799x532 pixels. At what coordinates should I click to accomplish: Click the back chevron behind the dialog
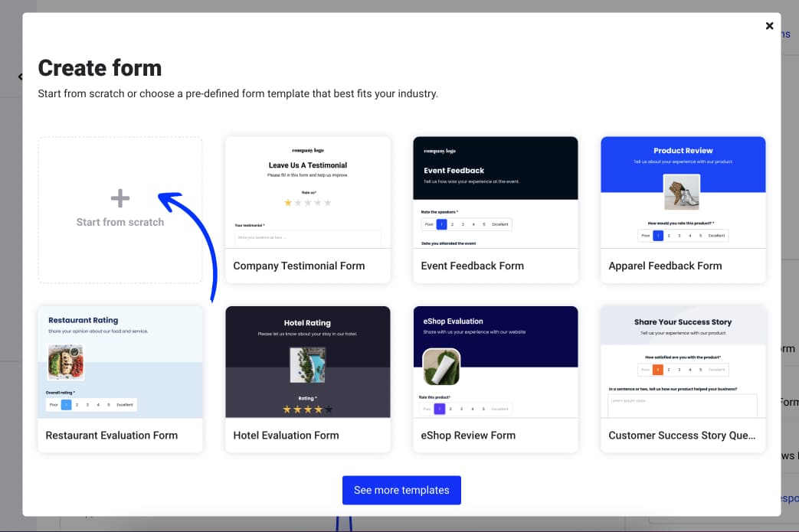tap(21, 77)
